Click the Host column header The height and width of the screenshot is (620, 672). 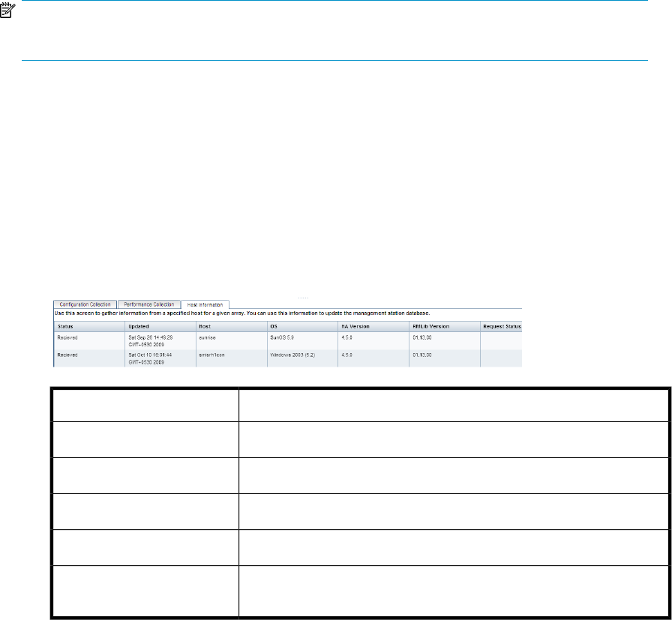pyautogui.click(x=206, y=327)
